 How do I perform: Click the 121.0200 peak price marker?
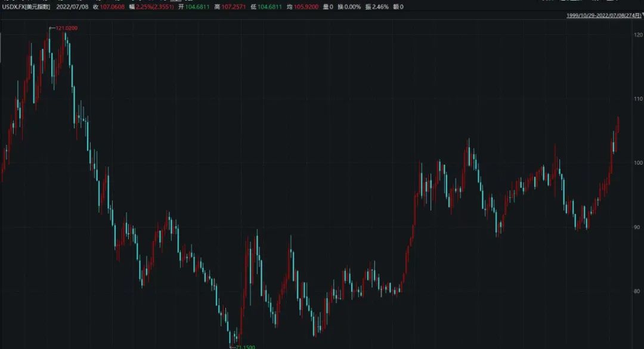point(66,28)
